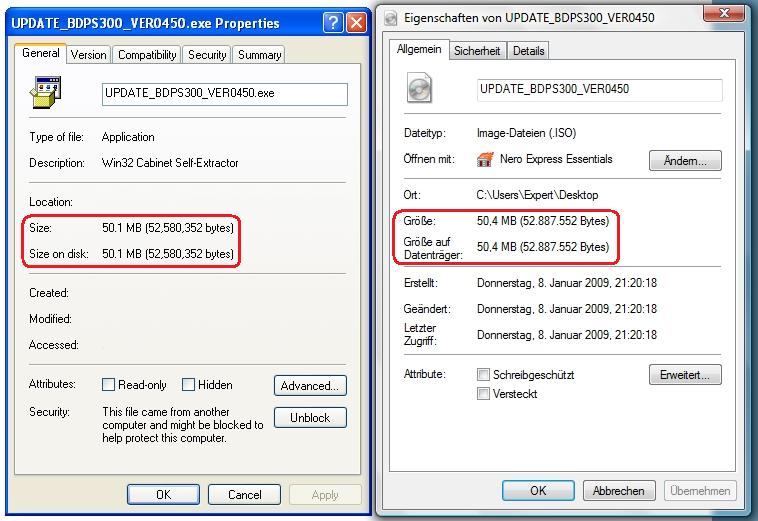Click the ISO disc image file icon
Viewport: 758px width, 521px height.
pos(420,89)
